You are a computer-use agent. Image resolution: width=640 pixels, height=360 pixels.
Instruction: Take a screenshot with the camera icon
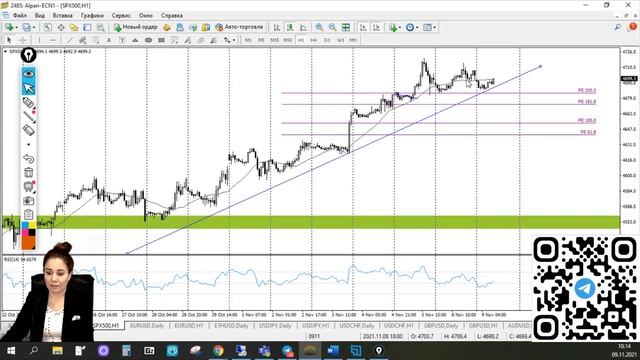28,200
